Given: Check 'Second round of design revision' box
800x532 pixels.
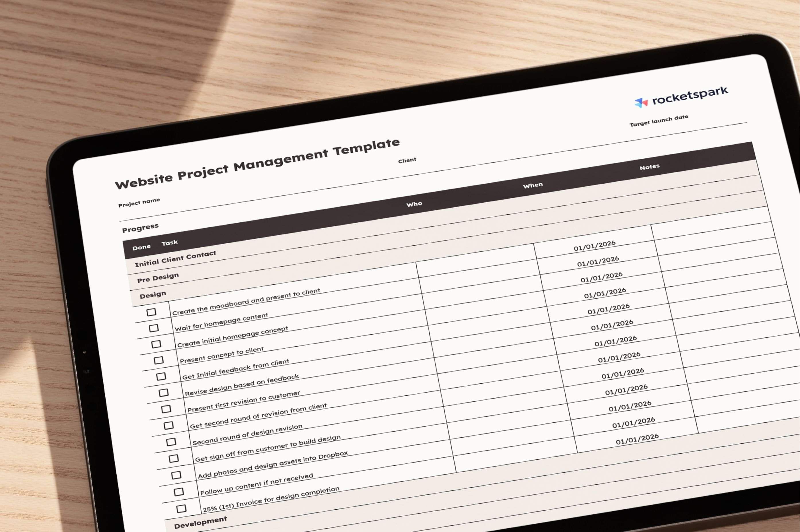Looking at the screenshot, I should tap(171, 442).
